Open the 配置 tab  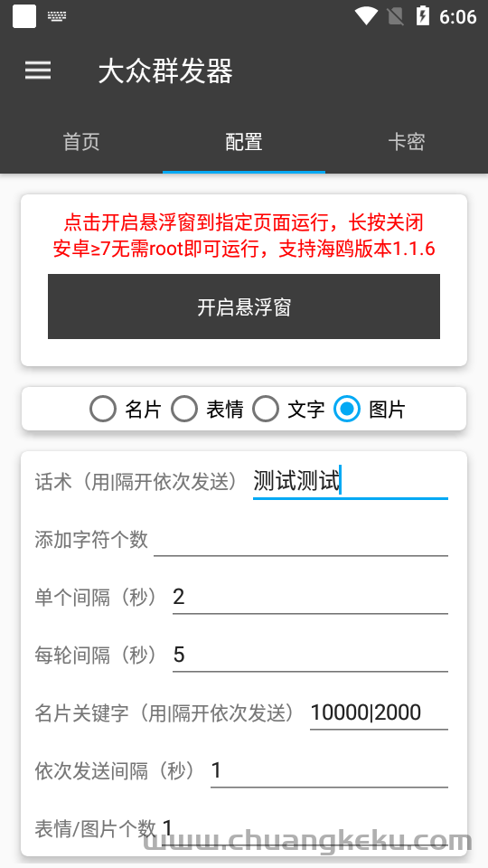[244, 142]
